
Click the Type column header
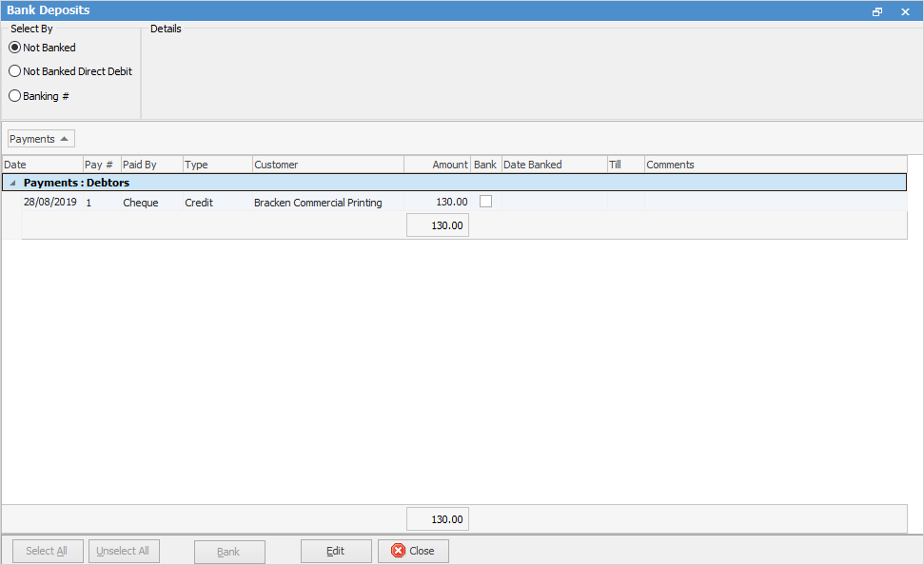click(x=218, y=165)
